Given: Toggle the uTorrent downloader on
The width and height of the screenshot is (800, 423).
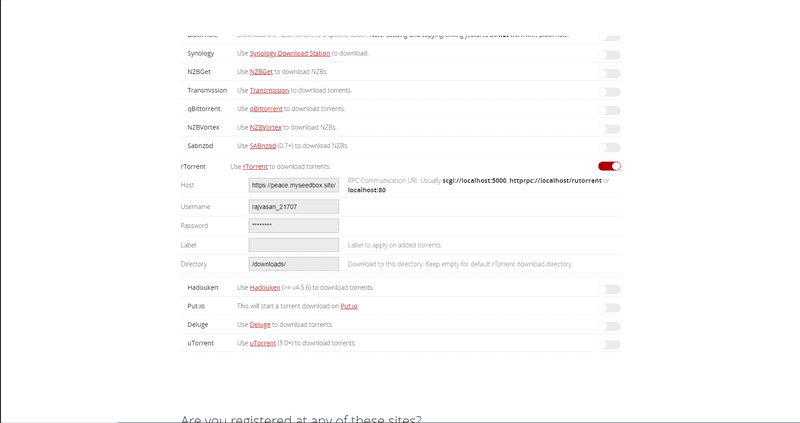Looking at the screenshot, I should coord(609,344).
